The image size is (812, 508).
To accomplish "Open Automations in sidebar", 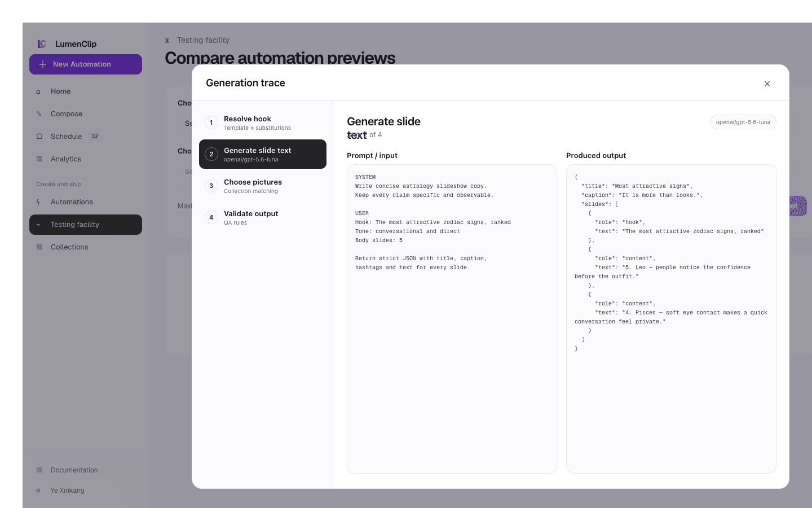I will (86, 202).
